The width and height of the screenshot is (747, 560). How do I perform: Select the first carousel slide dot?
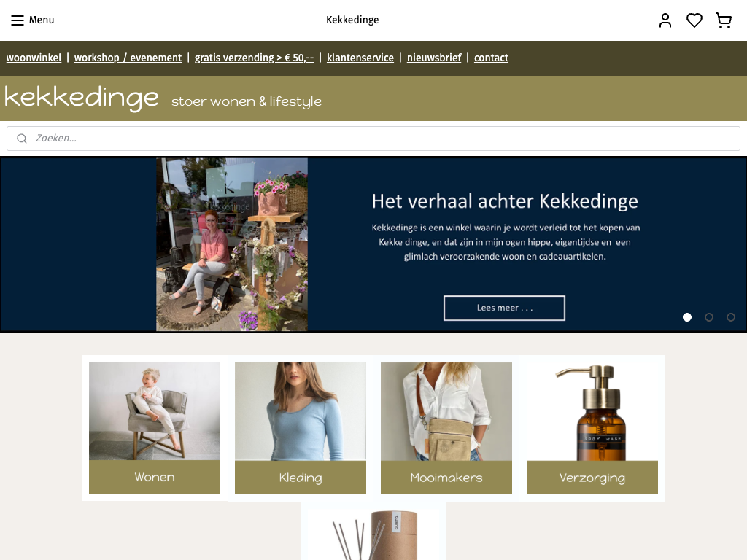click(x=687, y=317)
